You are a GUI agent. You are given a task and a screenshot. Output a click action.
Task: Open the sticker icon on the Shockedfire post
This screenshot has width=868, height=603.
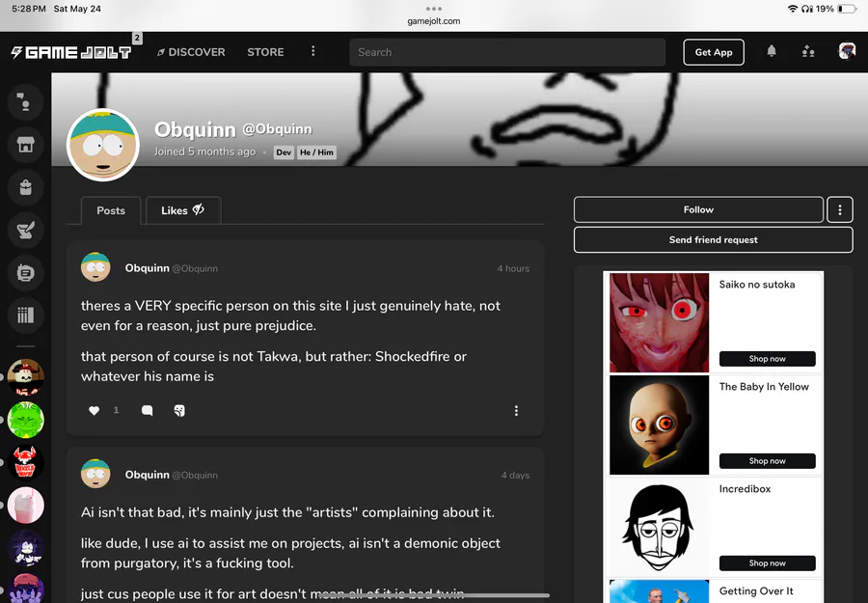[x=179, y=410]
